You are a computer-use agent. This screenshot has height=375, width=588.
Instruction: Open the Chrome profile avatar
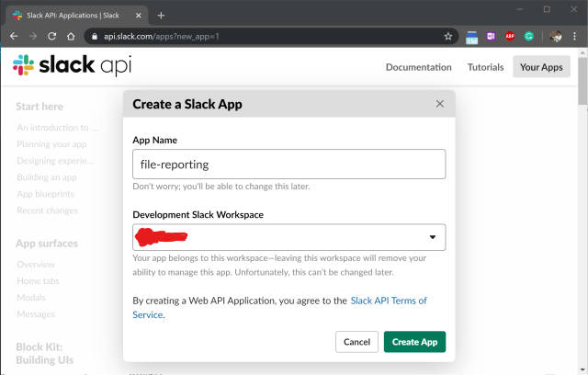(x=556, y=37)
